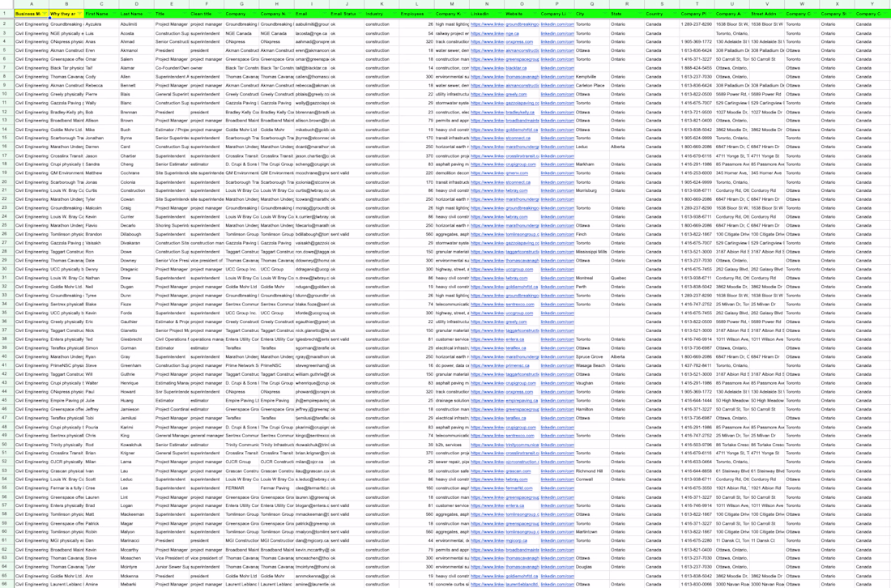Open the filter dropdown on Business column header
Image resolution: width=891 pixels, height=588 pixels.
45,14
